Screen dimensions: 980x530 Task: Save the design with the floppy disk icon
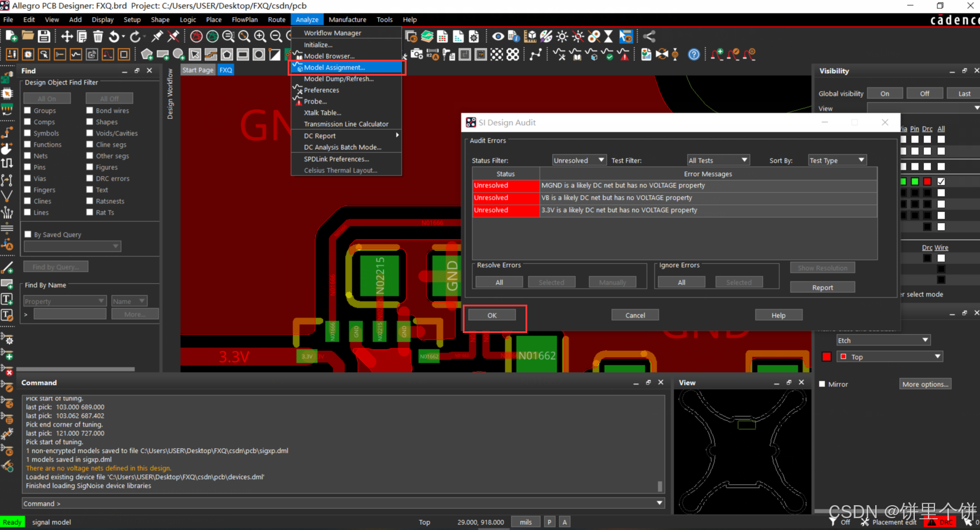click(x=44, y=36)
